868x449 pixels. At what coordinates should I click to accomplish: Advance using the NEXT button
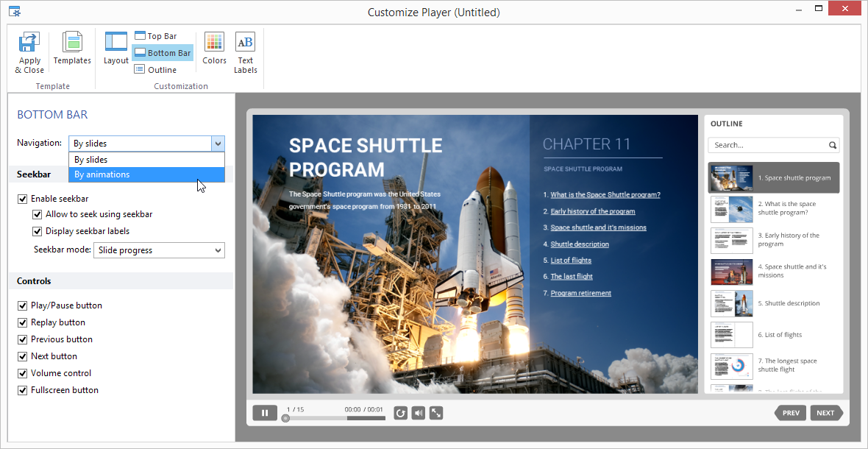(x=826, y=412)
